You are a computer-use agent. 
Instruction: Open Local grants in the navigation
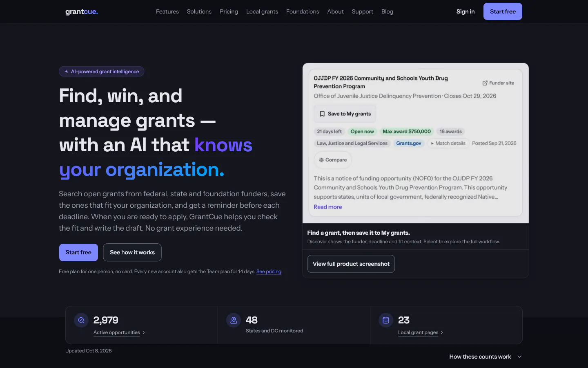pos(262,11)
